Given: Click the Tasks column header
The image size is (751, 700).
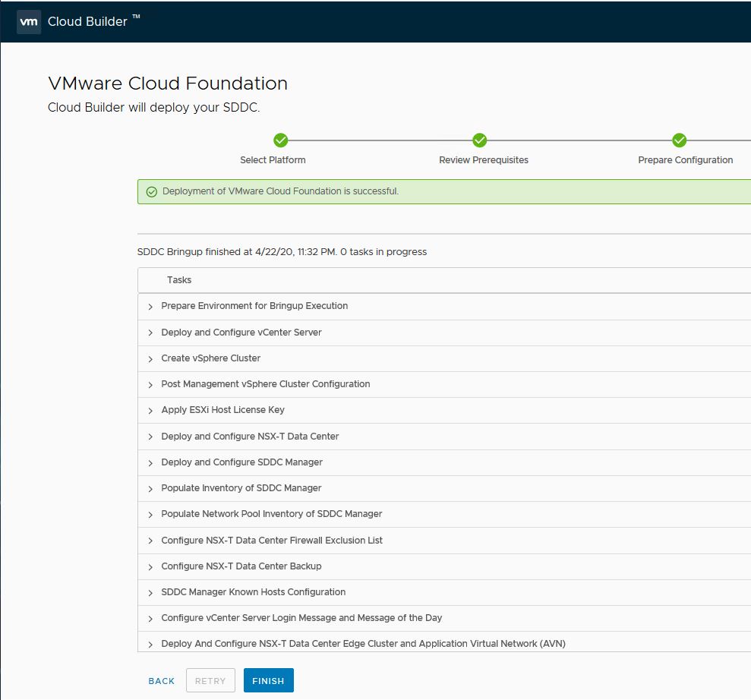Looking at the screenshot, I should [179, 280].
